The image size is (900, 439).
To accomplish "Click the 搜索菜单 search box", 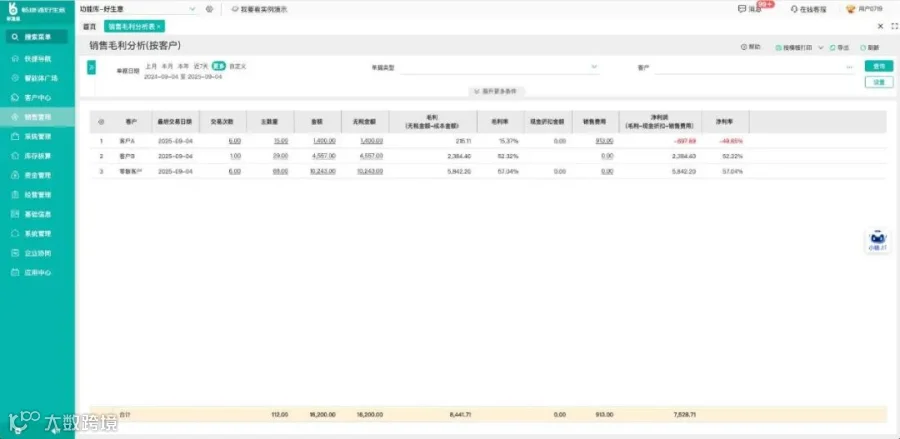I will pos(37,37).
